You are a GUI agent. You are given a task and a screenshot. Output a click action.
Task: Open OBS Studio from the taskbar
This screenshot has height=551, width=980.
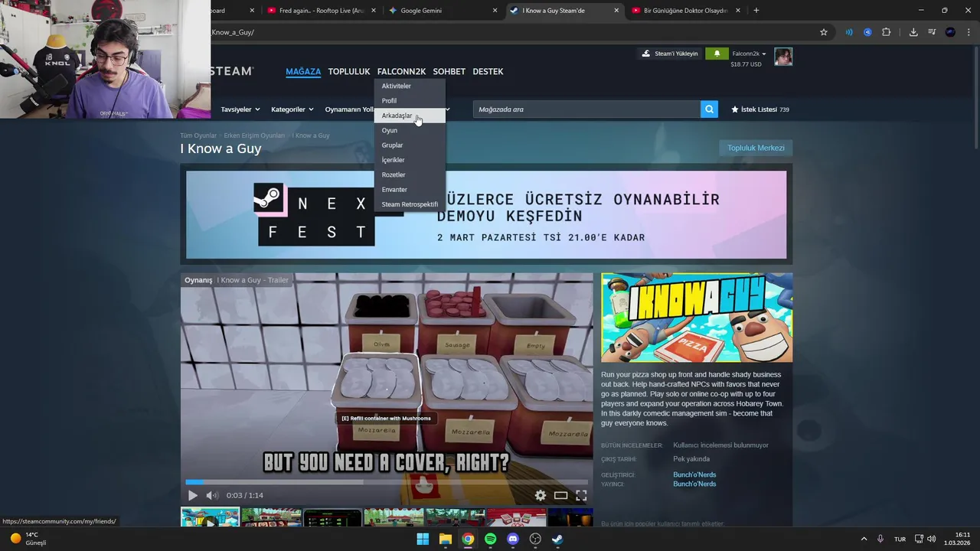535,539
